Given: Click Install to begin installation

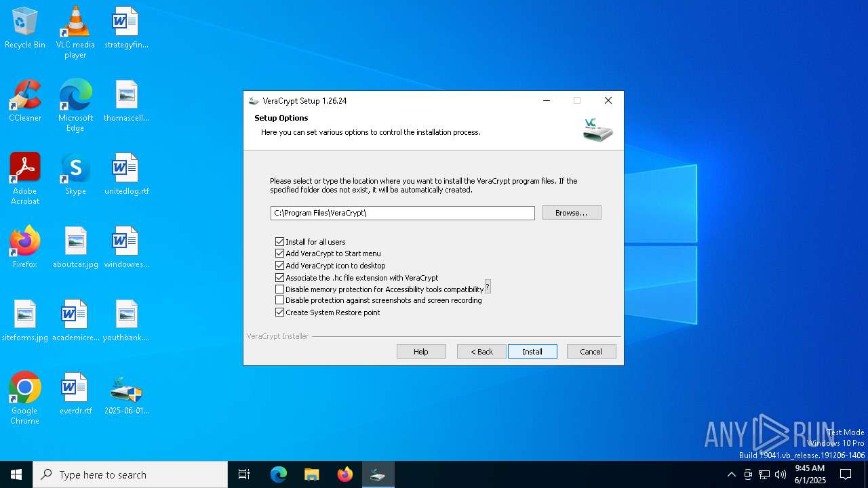Looking at the screenshot, I should click(x=532, y=352).
